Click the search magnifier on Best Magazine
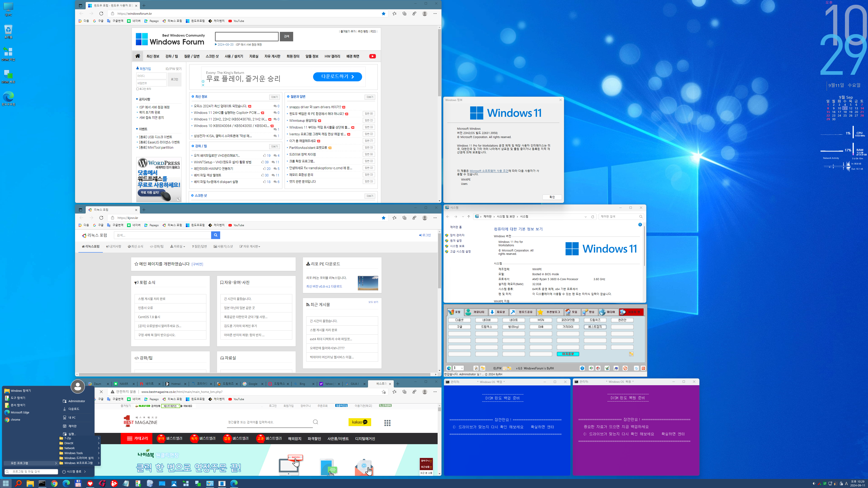 tap(315, 422)
